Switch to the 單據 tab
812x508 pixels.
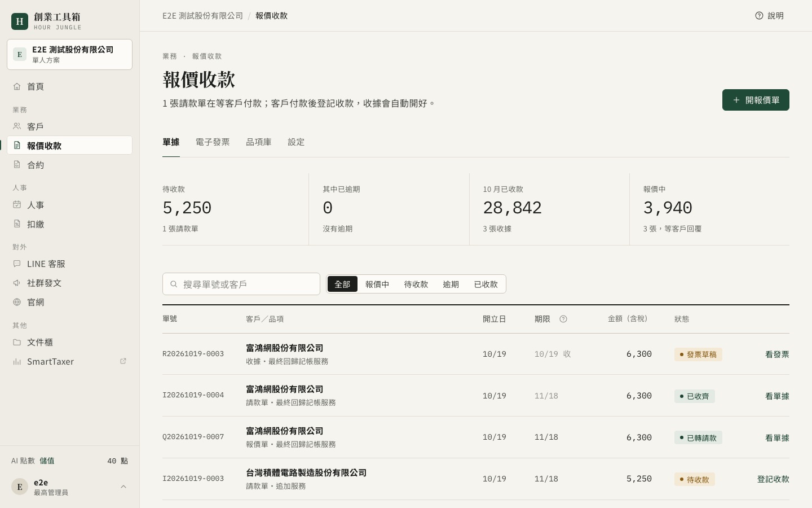click(171, 142)
